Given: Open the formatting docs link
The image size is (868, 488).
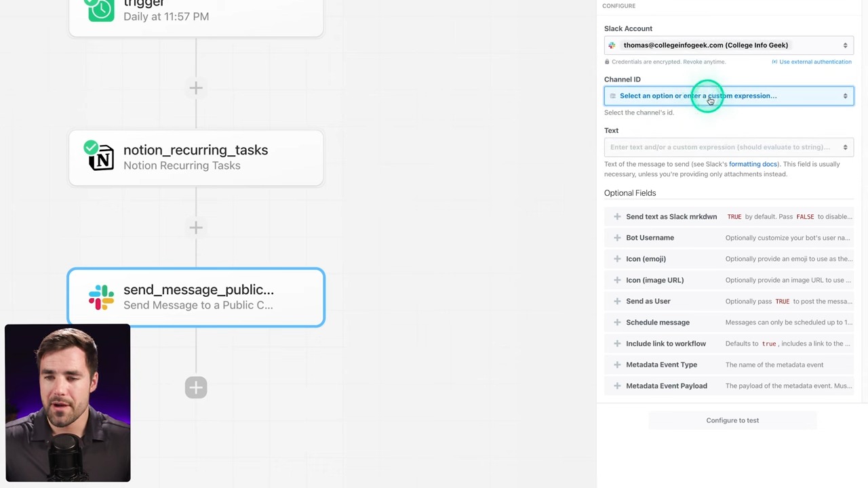Looking at the screenshot, I should tap(753, 164).
